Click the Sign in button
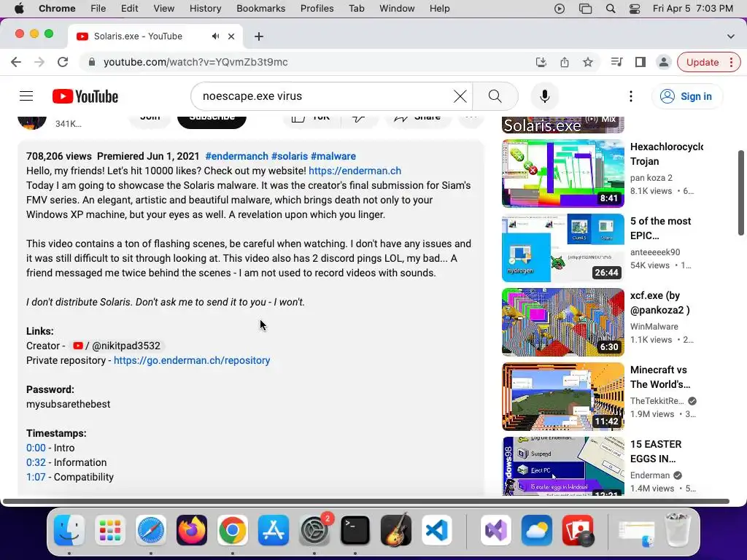The width and height of the screenshot is (747, 560). pos(686,96)
